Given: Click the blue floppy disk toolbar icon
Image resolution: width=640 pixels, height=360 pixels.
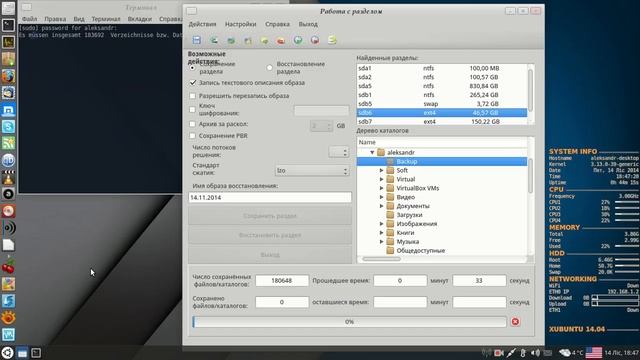Looking at the screenshot, I should (x=197, y=40).
